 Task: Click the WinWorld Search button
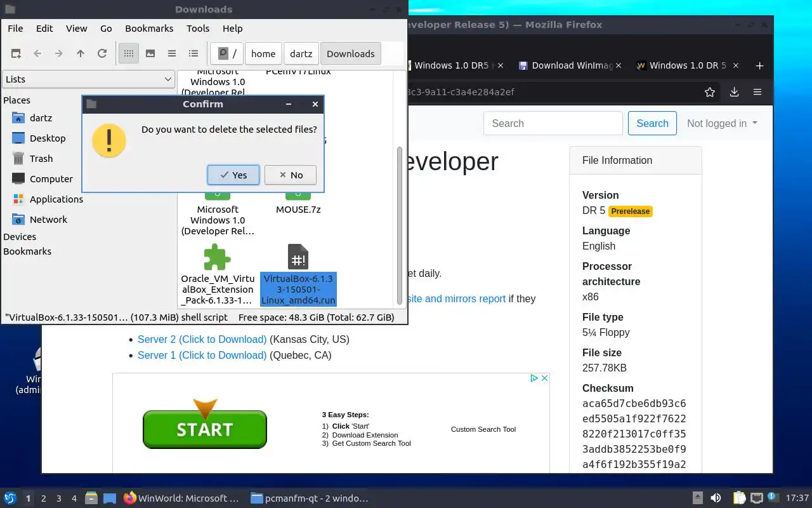coord(652,123)
